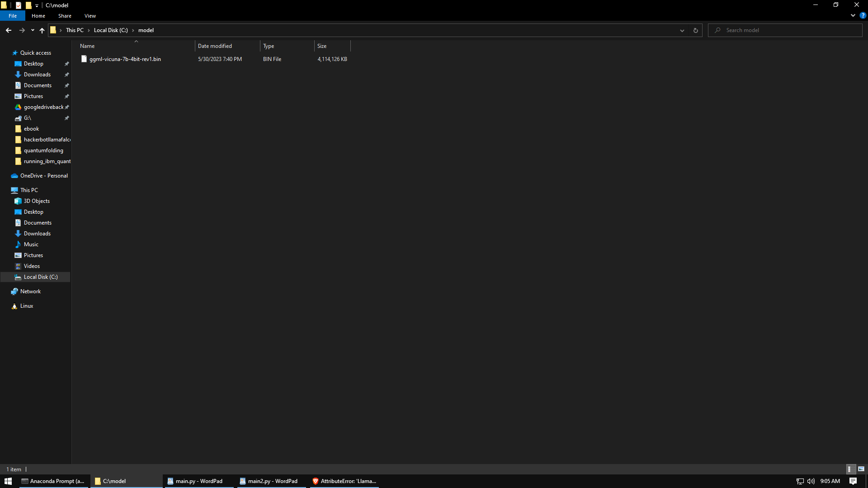Navigate back using the back arrow

[x=8, y=30]
